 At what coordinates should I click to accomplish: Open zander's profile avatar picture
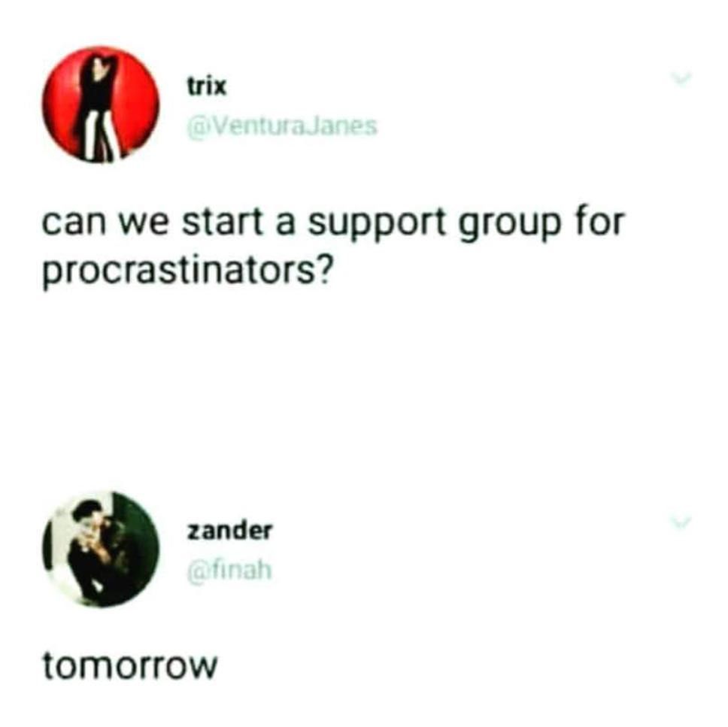101,550
